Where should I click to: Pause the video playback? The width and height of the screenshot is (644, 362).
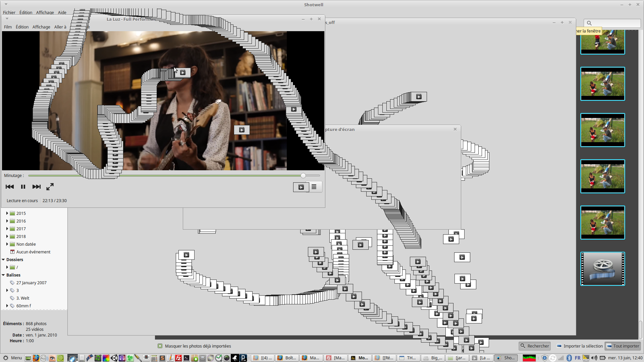pyautogui.click(x=23, y=187)
